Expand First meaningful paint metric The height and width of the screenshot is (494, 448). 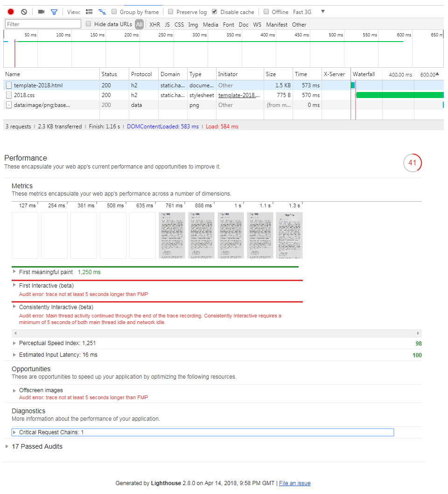(x=14, y=271)
